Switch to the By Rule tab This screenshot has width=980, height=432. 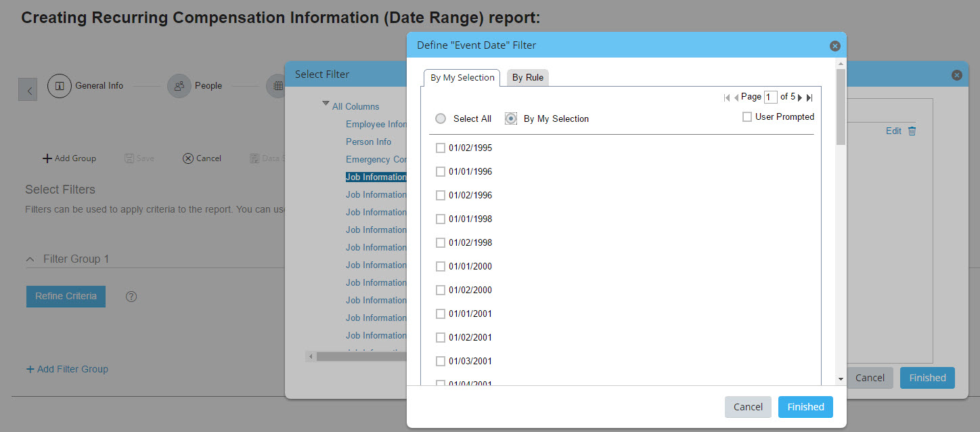(527, 78)
